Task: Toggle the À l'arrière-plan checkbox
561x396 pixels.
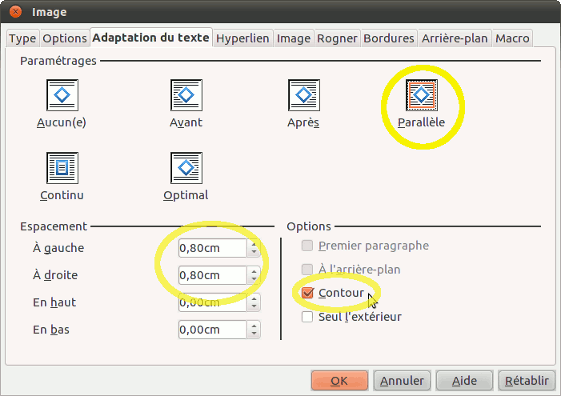Action: 307,269
